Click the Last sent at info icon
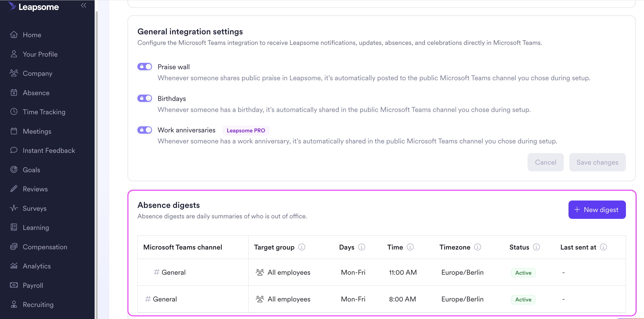 [x=603, y=247]
